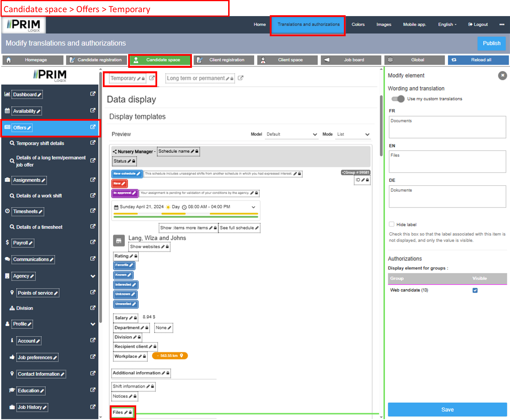Open Dashboard external link icon in sidebar
Viewport: 510px width, 420px height.
pyautogui.click(x=93, y=94)
